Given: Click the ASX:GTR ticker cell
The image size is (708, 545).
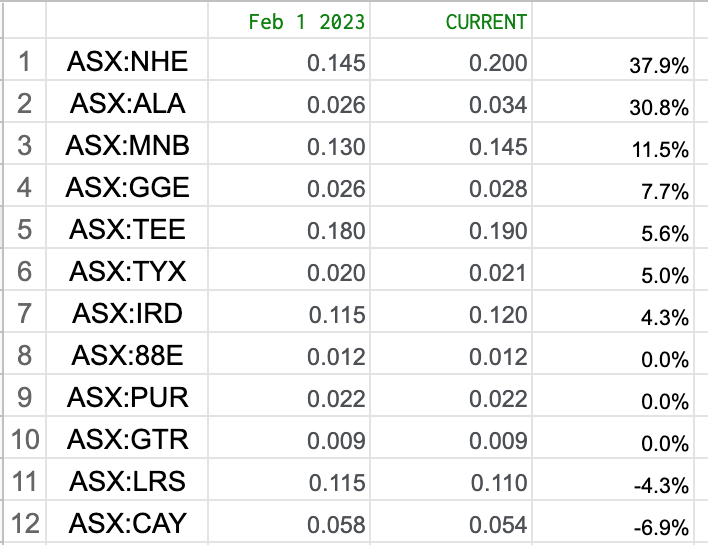Looking at the screenshot, I should (127, 438).
